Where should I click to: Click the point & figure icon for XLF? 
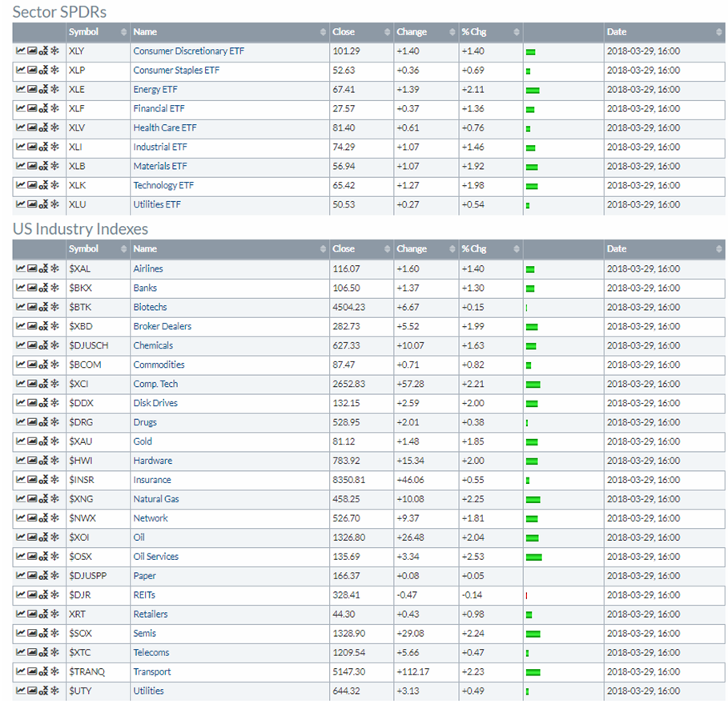pos(42,109)
